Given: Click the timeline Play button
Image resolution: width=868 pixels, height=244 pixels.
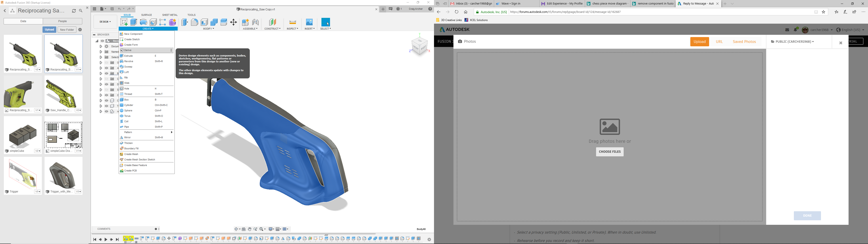Looking at the screenshot, I should click(106, 239).
